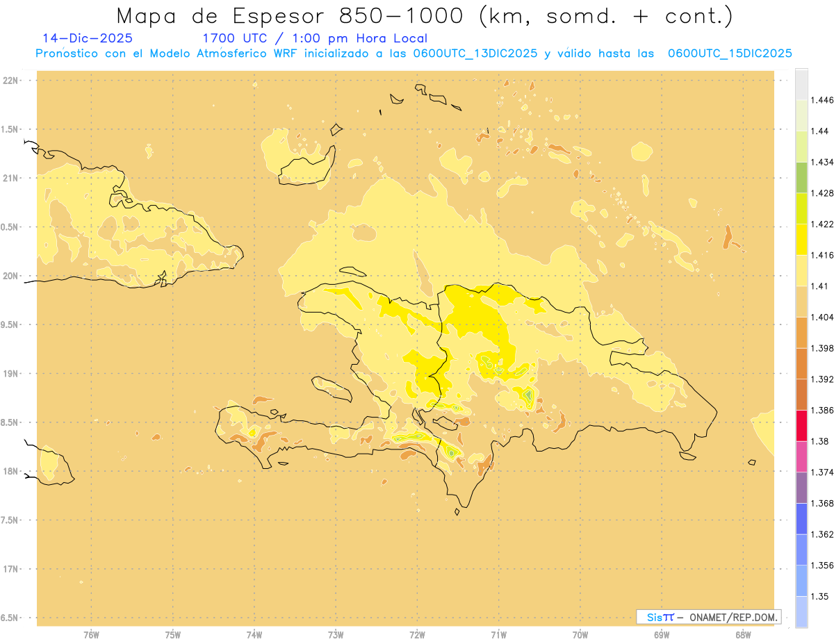Viewport: 834px width, 644px height.
Task: Click the legend value '1.41'
Action: [820, 286]
